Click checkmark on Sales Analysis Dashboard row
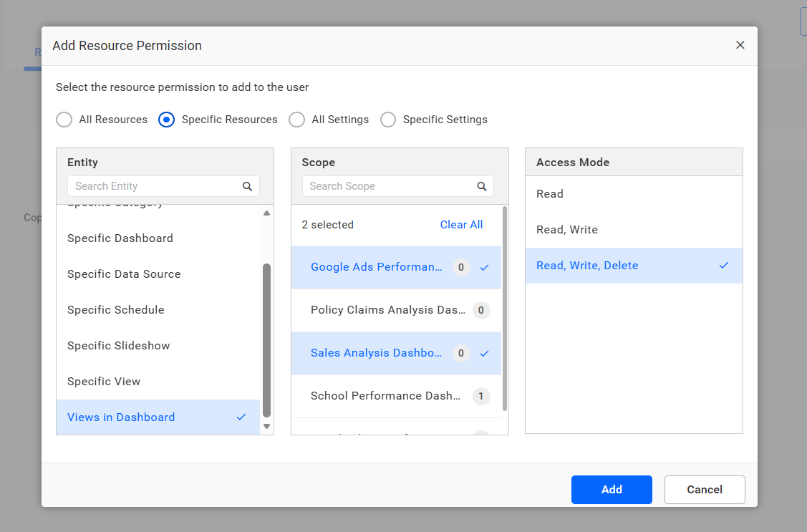 (484, 354)
